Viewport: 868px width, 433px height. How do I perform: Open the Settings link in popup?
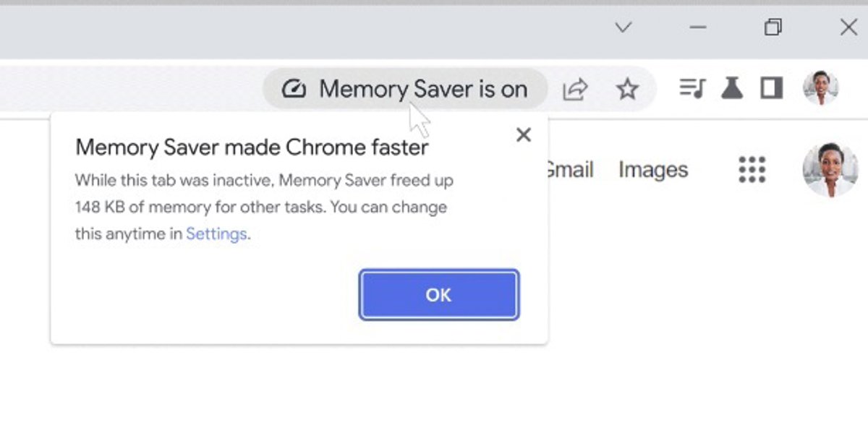click(x=216, y=234)
